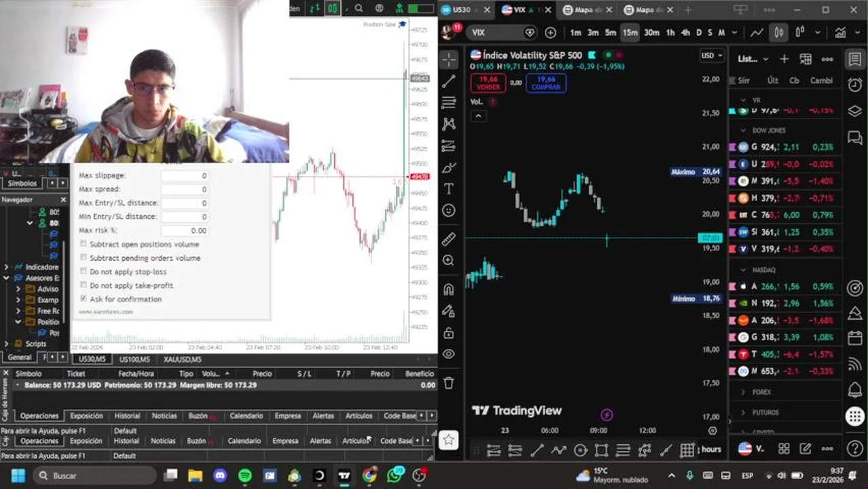Image resolution: width=868 pixels, height=489 pixels.
Task: Open notifications bell in right sidebar
Action: pyautogui.click(x=855, y=390)
